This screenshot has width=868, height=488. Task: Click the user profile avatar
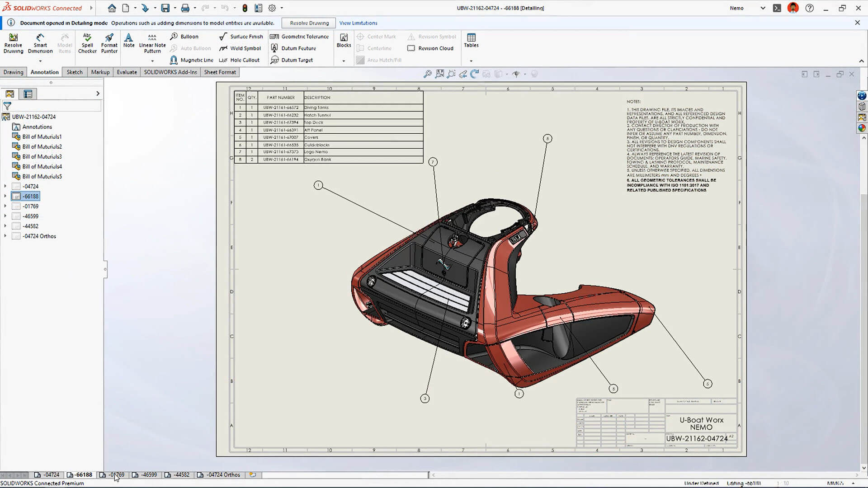[x=793, y=8]
